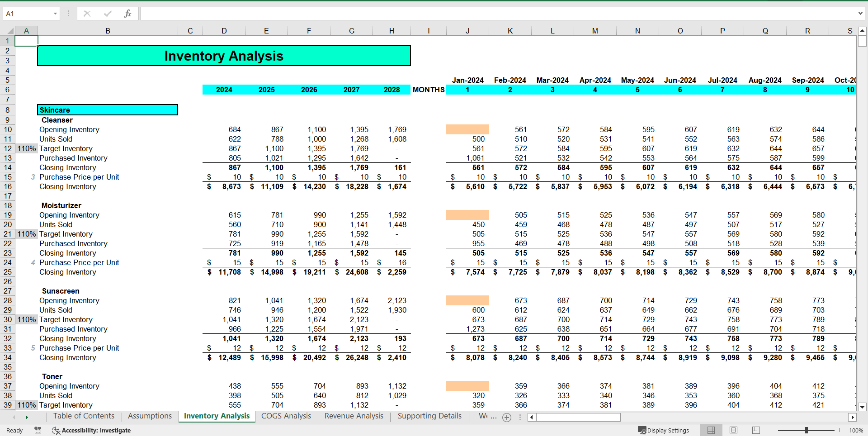This screenshot has height=437, width=868.
Task: Select column B header
Action: tap(108, 31)
